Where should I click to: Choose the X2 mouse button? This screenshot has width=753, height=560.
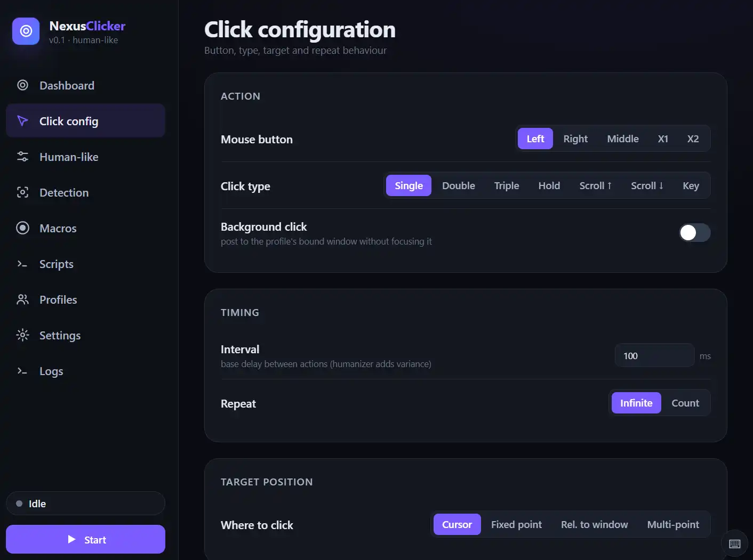click(693, 139)
